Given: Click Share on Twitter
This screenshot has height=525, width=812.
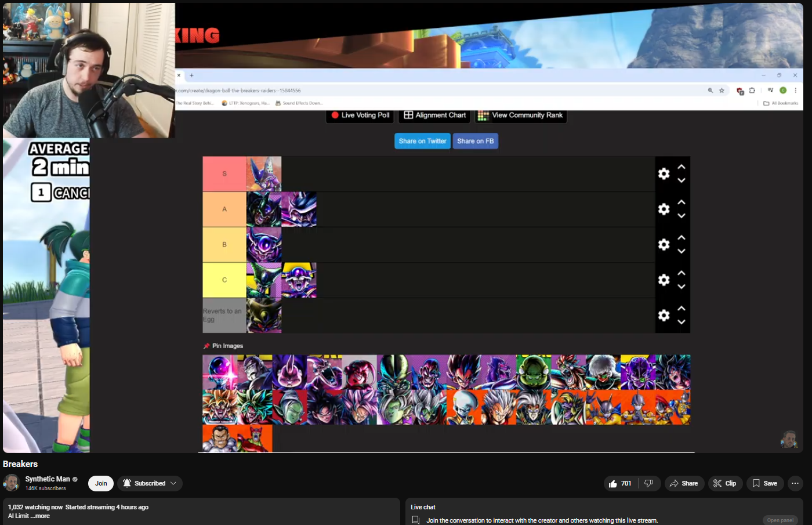Looking at the screenshot, I should [x=423, y=141].
